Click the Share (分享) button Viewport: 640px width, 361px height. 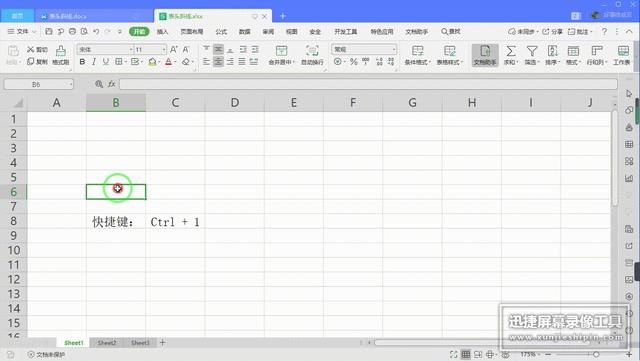pyautogui.click(x=552, y=31)
